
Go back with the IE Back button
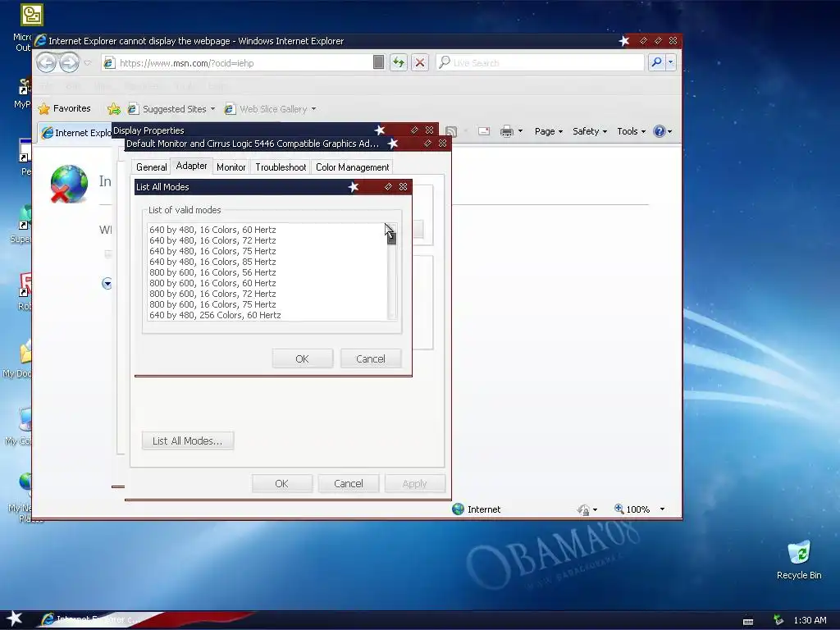[47, 62]
